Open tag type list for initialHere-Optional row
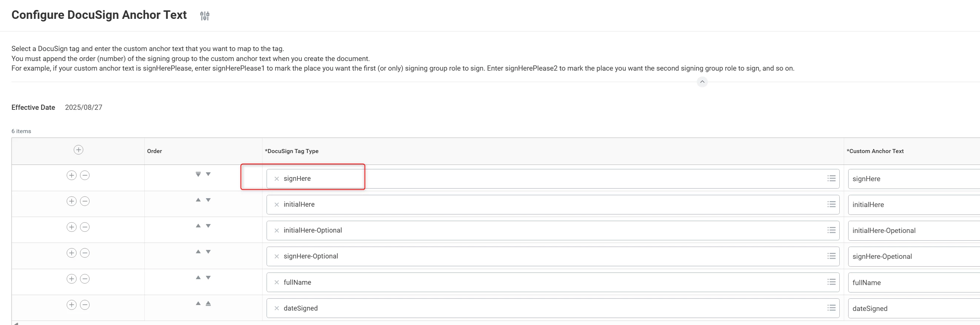Screen dimensions: 980x325 coord(831,230)
